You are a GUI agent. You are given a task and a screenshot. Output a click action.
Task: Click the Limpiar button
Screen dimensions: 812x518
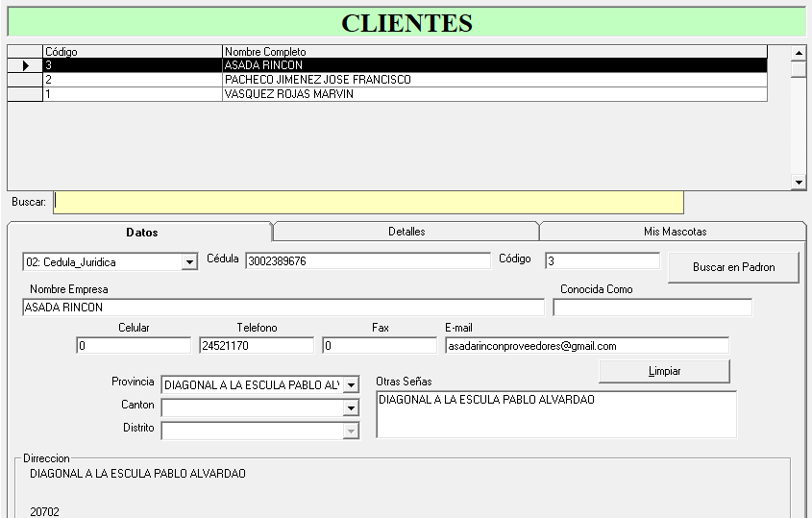(x=663, y=371)
